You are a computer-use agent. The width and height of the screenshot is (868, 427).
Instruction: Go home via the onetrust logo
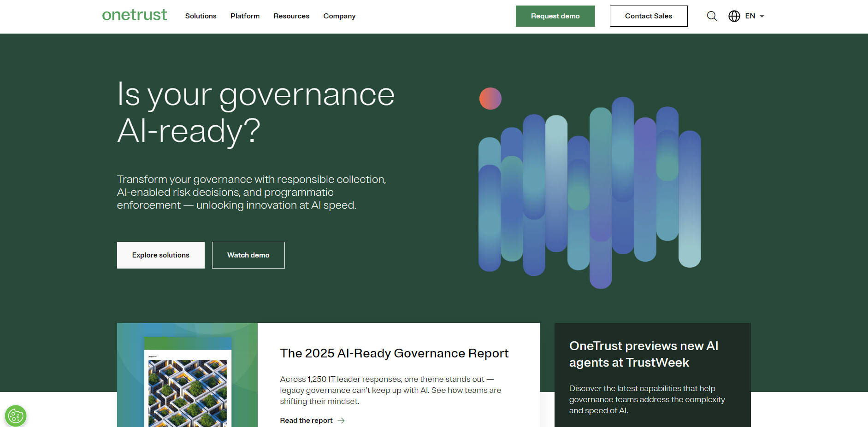pos(135,15)
